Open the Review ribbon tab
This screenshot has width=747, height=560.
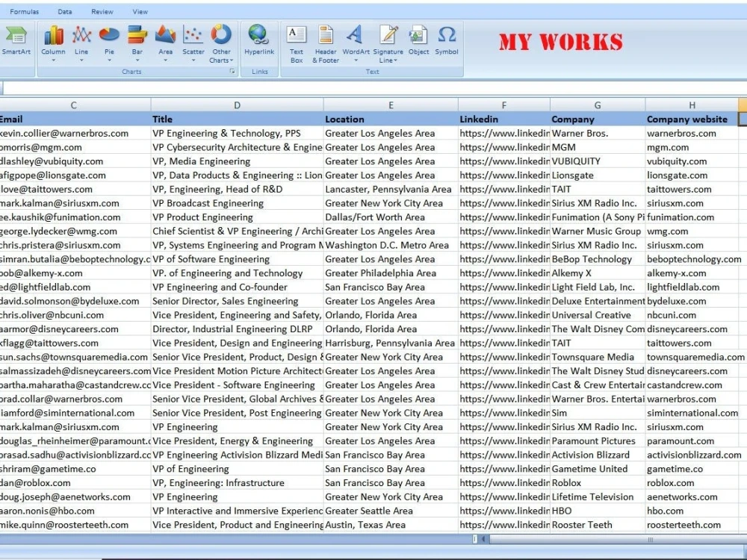click(102, 11)
